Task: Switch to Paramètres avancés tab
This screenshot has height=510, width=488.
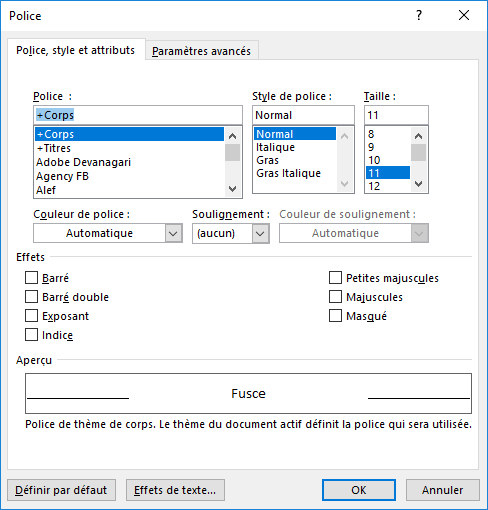Action: tap(201, 51)
